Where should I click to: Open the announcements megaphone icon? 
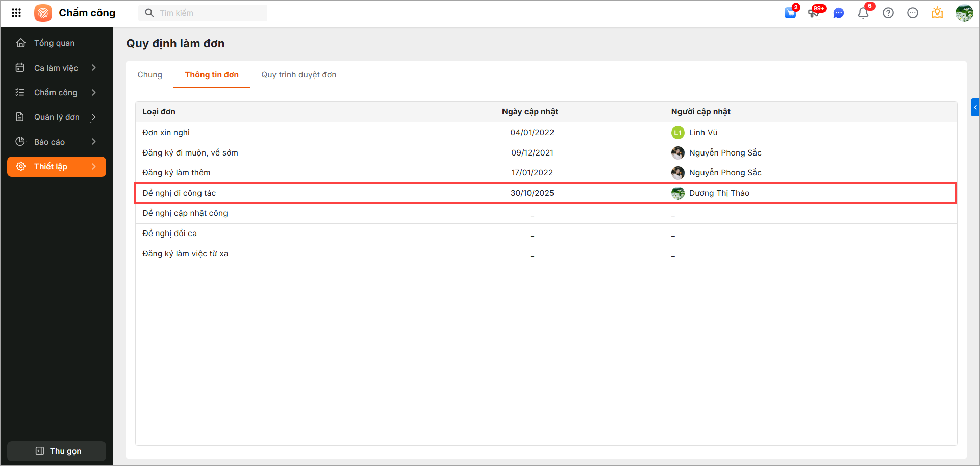point(814,13)
